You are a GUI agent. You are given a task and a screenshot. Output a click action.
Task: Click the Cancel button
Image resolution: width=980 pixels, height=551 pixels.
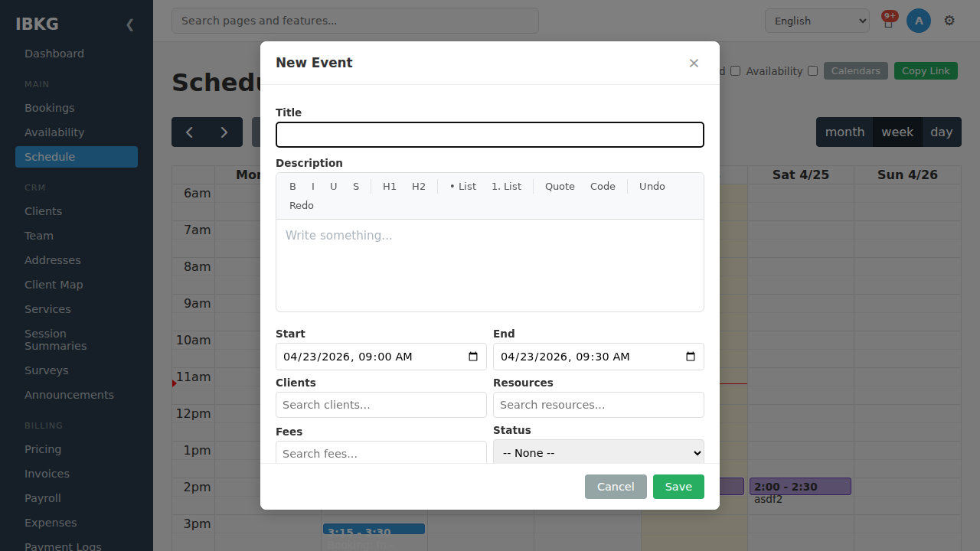click(616, 487)
